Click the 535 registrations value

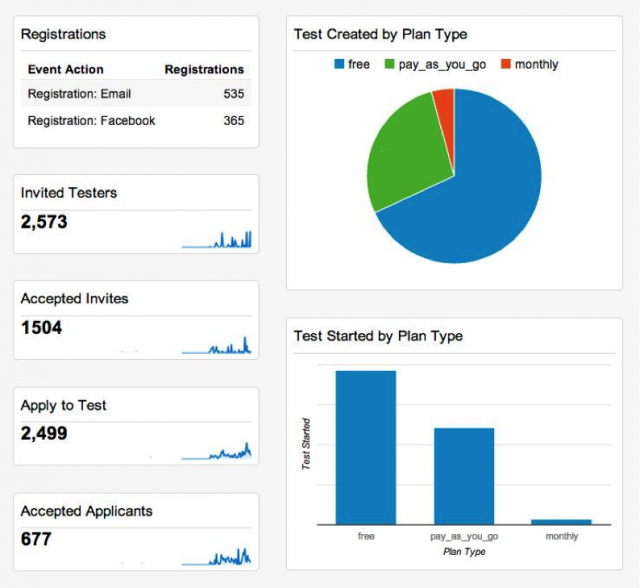(233, 93)
